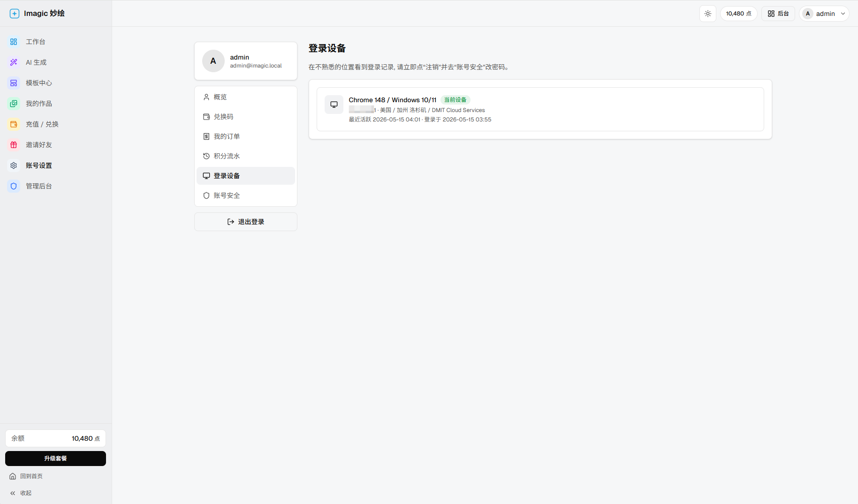The width and height of the screenshot is (858, 504).
Task: Click the admin@imagic.local email text
Action: (x=256, y=66)
